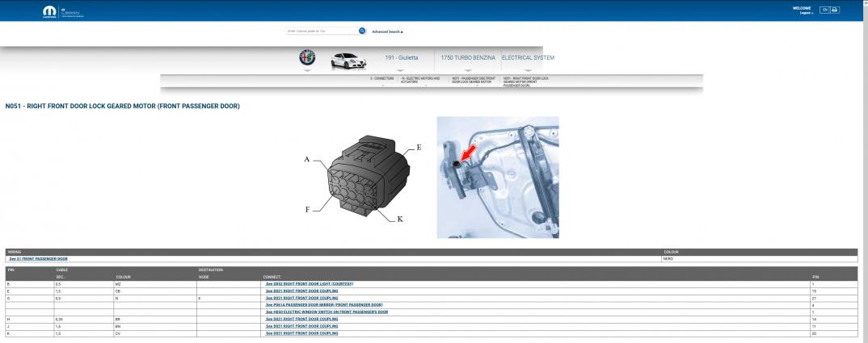Open the EN language selector
This screenshot has height=343, width=868.
pyautogui.click(x=825, y=10)
